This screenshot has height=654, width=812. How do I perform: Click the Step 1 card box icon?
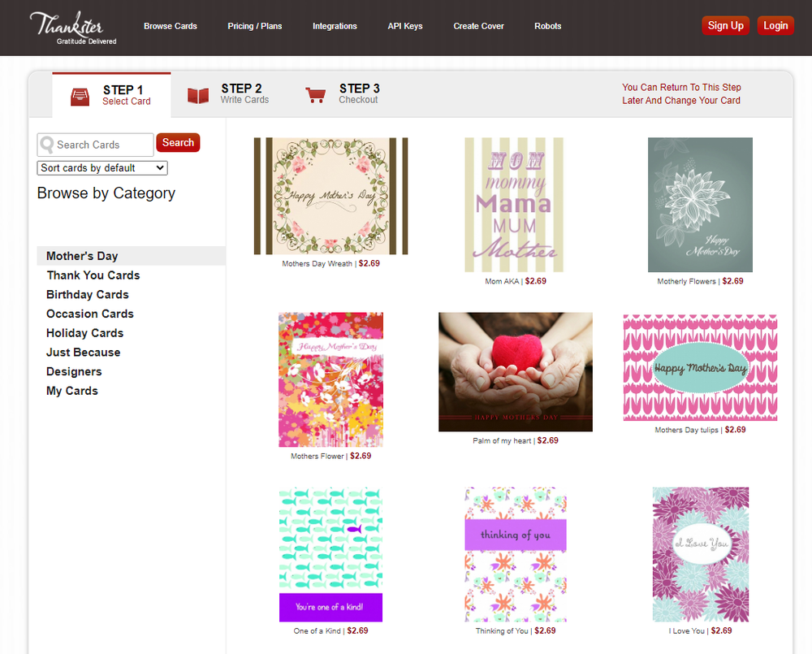click(x=80, y=97)
